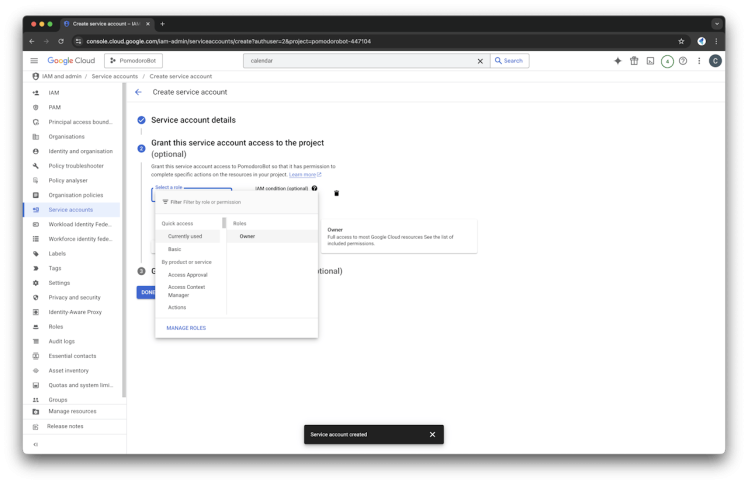Click the Organisation policies icon

coord(36,195)
